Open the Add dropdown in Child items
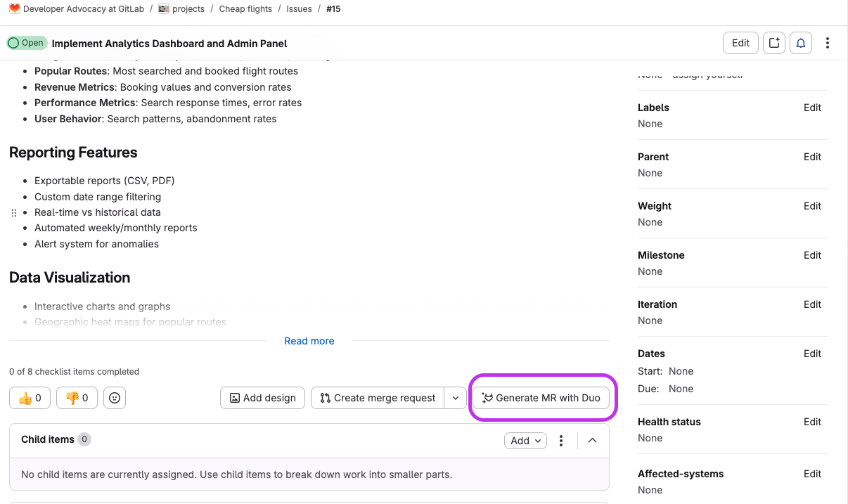848x504 pixels. tap(525, 440)
